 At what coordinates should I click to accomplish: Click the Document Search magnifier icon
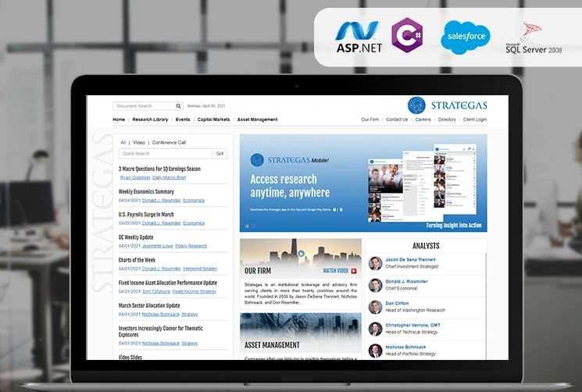pyautogui.click(x=178, y=106)
